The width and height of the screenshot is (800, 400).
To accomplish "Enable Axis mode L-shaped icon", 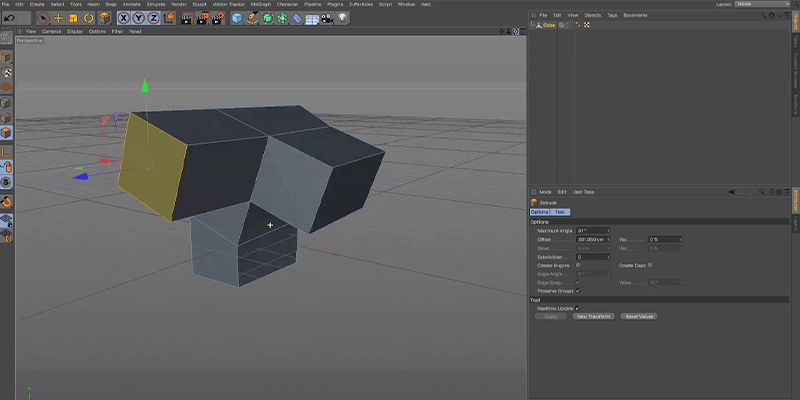I will (x=6, y=152).
